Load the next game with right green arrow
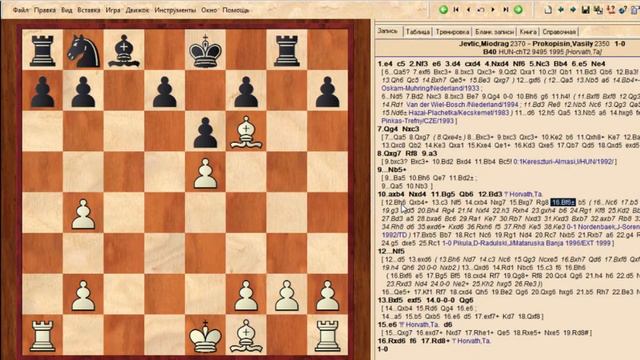The width and height of the screenshot is (640, 360). click(x=573, y=10)
